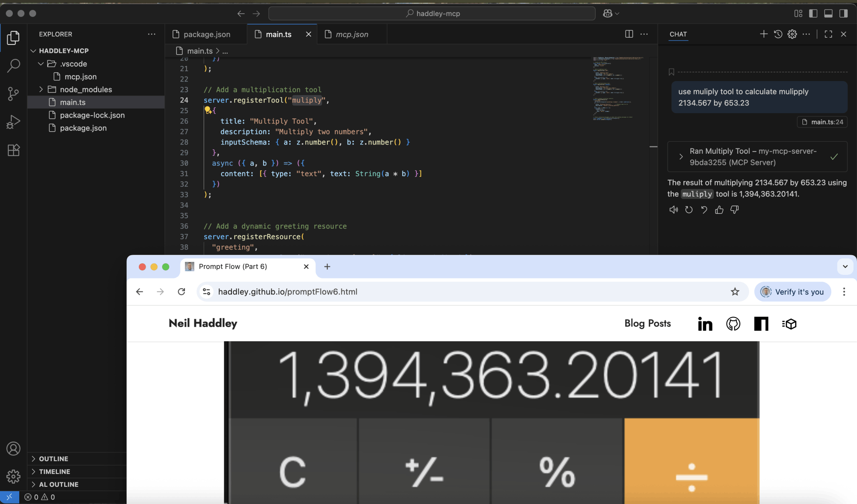
Task: Click the Verify it's you button
Action: click(x=793, y=292)
